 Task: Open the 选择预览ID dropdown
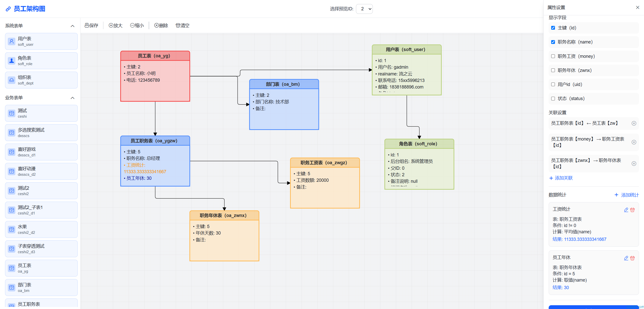click(x=364, y=9)
